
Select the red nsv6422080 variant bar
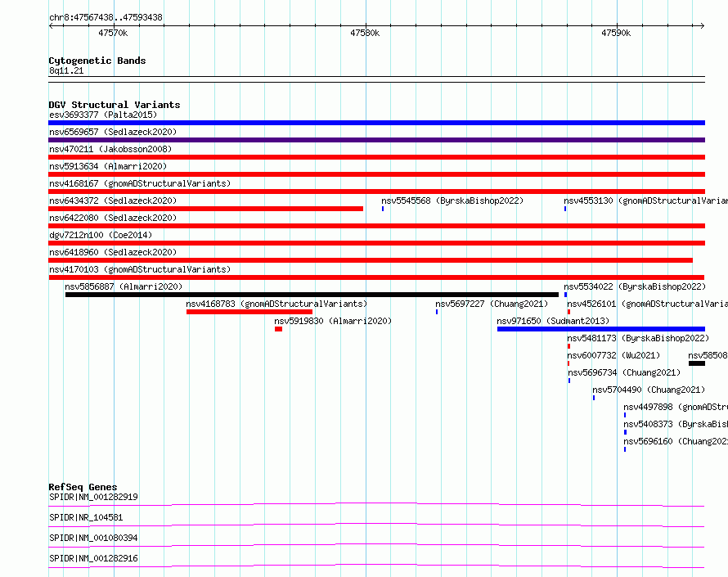[x=376, y=226]
